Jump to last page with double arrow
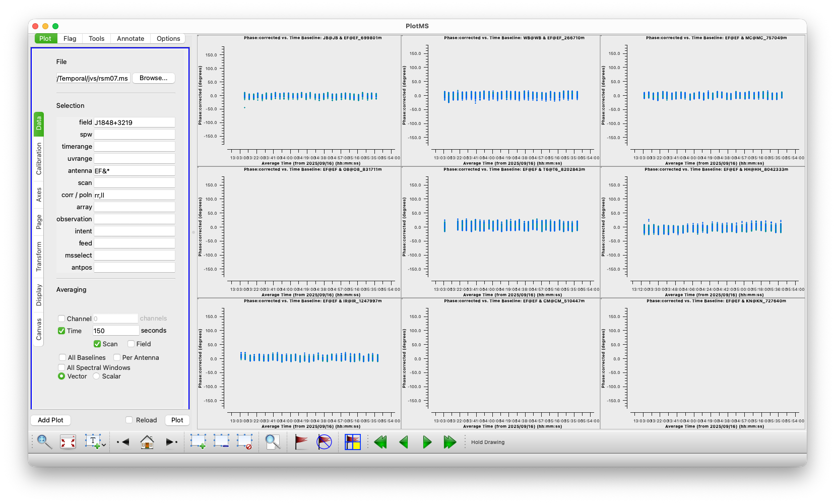Image resolution: width=835 pixels, height=504 pixels. pyautogui.click(x=449, y=442)
